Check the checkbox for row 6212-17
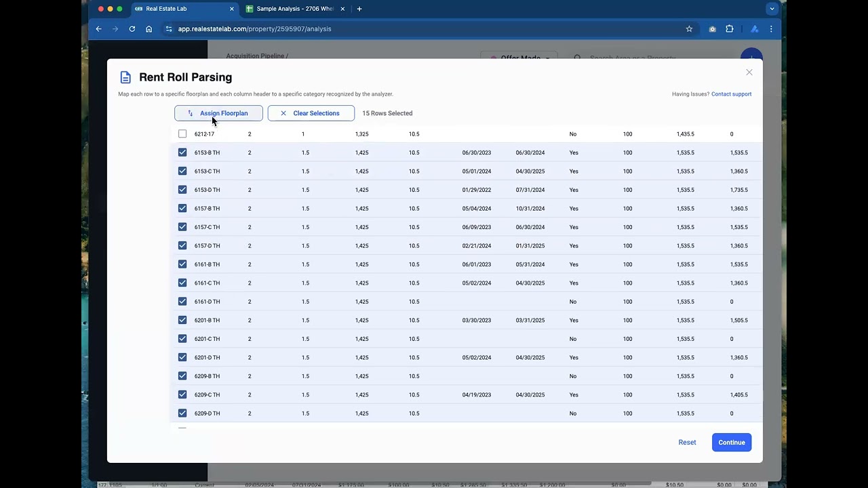This screenshot has height=488, width=868. 182,134
